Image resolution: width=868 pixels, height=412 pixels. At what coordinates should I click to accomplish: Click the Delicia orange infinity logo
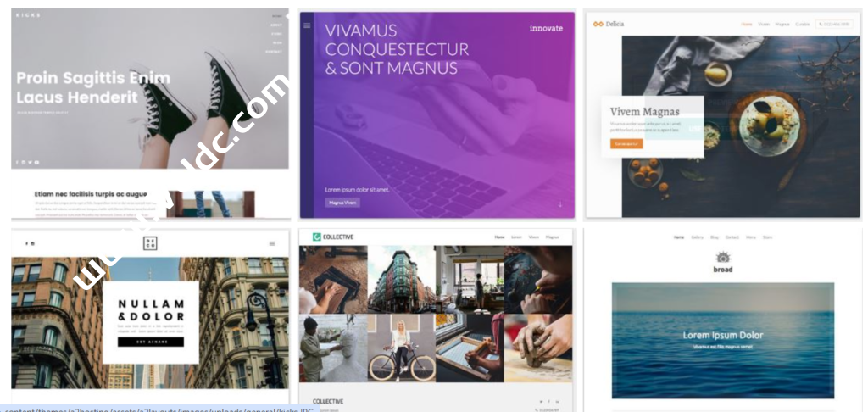tap(598, 24)
